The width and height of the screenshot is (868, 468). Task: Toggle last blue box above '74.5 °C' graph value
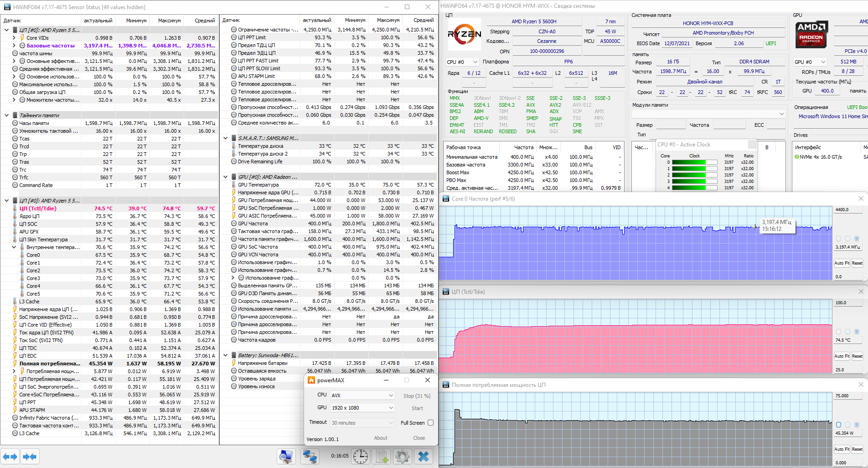point(857,332)
